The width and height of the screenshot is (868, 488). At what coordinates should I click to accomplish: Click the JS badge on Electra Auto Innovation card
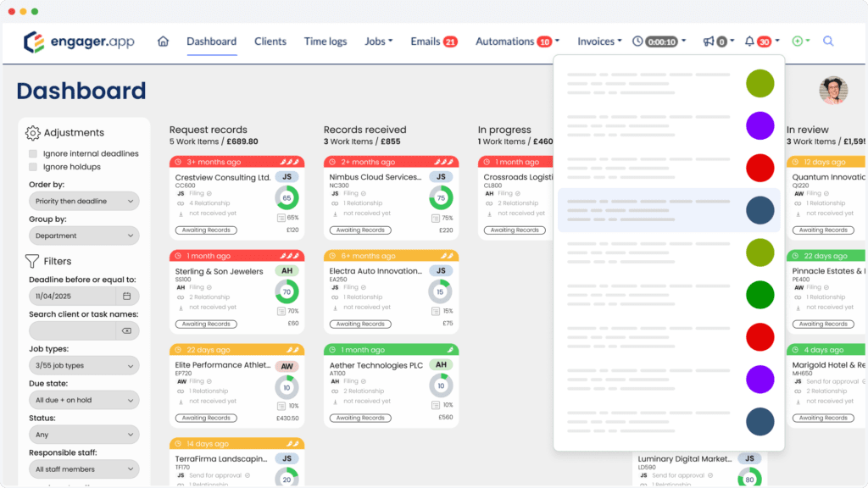pyautogui.click(x=441, y=270)
